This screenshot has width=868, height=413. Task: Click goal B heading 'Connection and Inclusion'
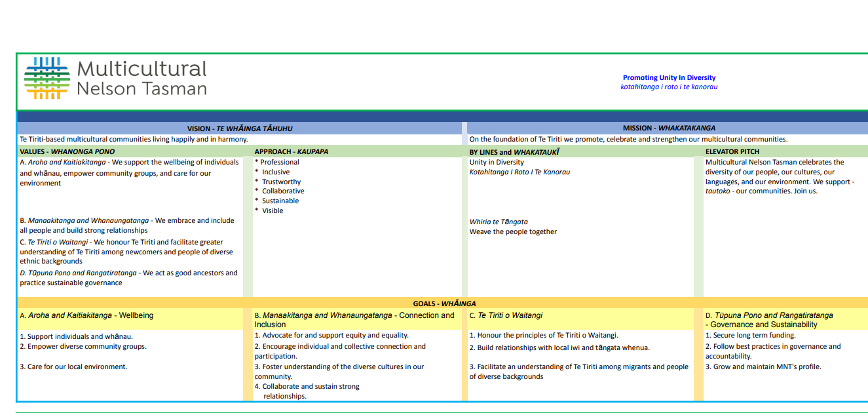click(354, 320)
